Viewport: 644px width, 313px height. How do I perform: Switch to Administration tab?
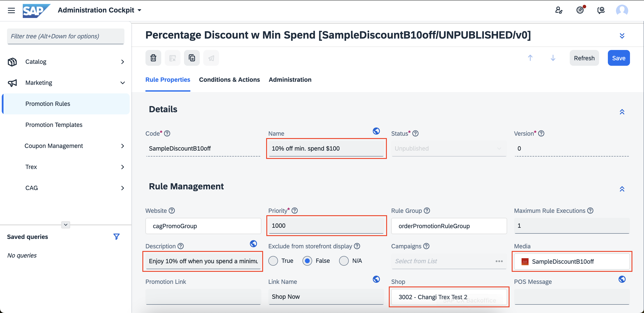(290, 80)
